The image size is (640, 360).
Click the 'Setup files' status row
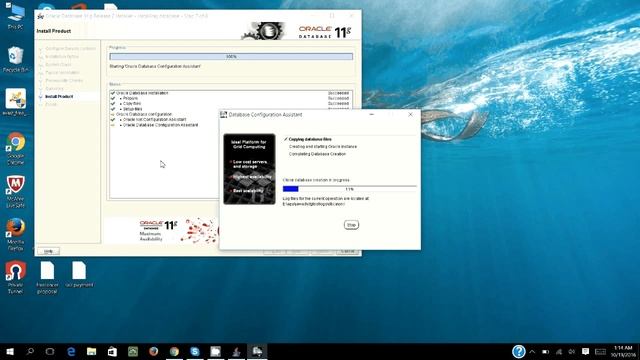231,109
